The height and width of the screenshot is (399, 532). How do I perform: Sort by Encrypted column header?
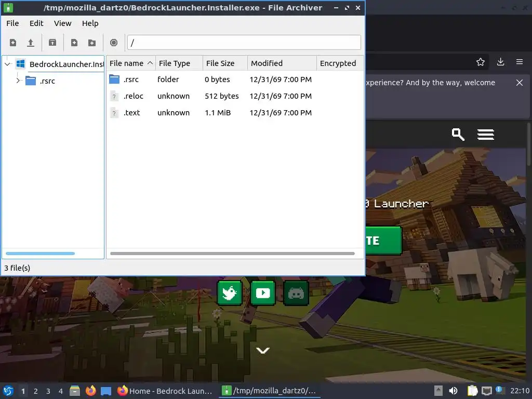tap(340, 63)
